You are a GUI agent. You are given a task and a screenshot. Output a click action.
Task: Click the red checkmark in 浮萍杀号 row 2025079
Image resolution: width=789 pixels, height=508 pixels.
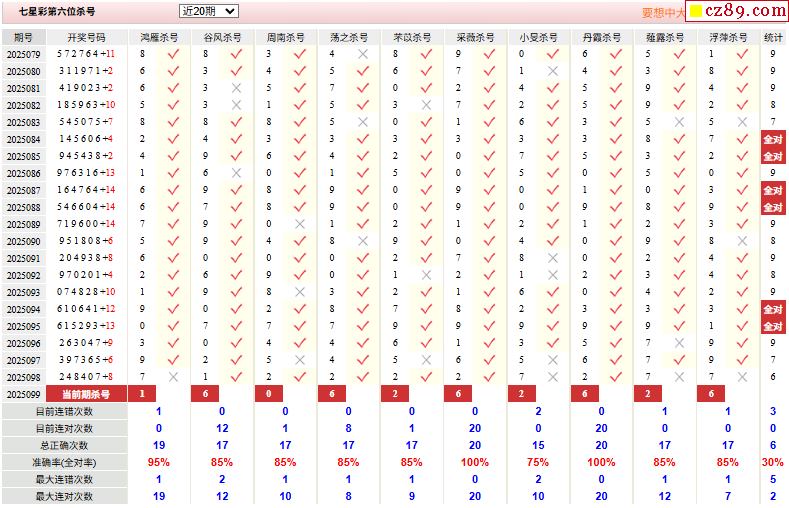[x=742, y=54]
